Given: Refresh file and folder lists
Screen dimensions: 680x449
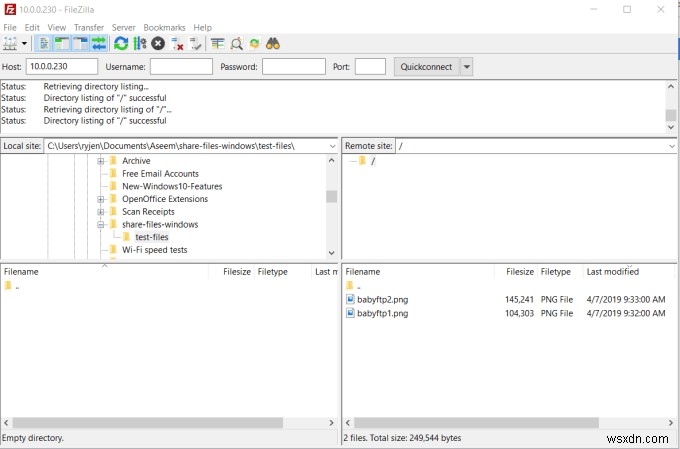Looking at the screenshot, I should pos(121,44).
